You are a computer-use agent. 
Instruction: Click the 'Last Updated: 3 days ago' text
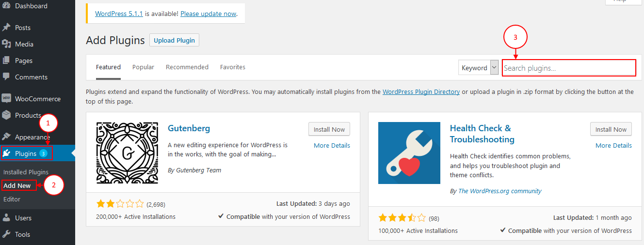coord(313,204)
